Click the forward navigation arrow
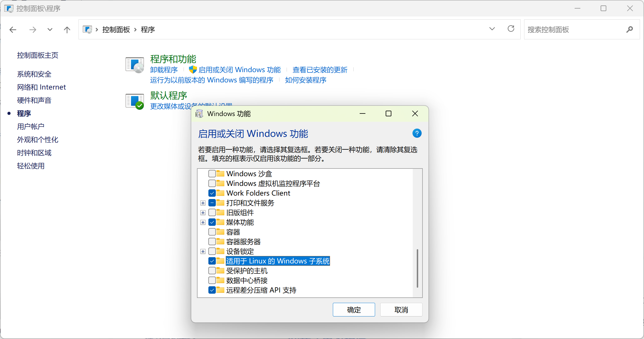 (x=33, y=29)
